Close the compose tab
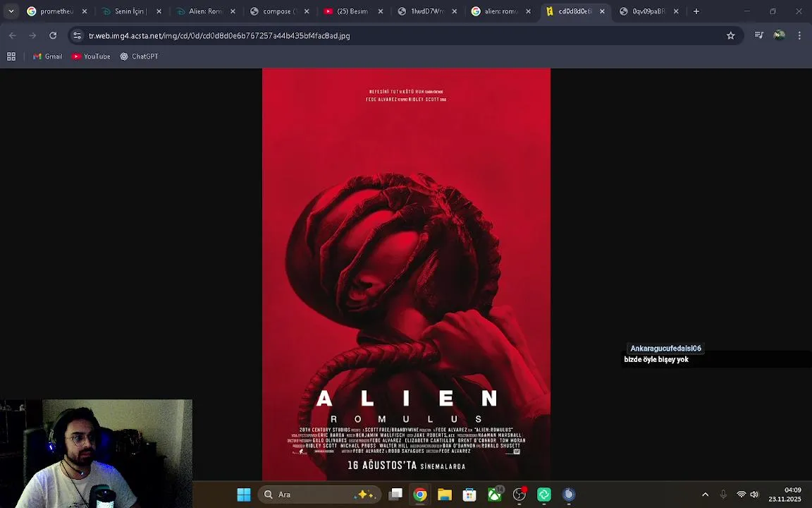 pyautogui.click(x=307, y=11)
